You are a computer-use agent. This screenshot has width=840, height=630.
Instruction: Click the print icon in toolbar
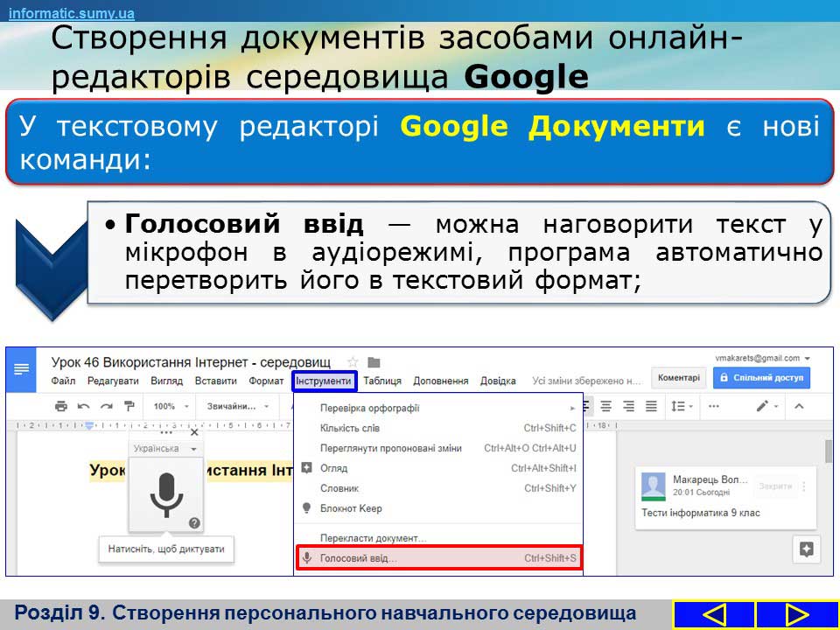pyautogui.click(x=60, y=406)
